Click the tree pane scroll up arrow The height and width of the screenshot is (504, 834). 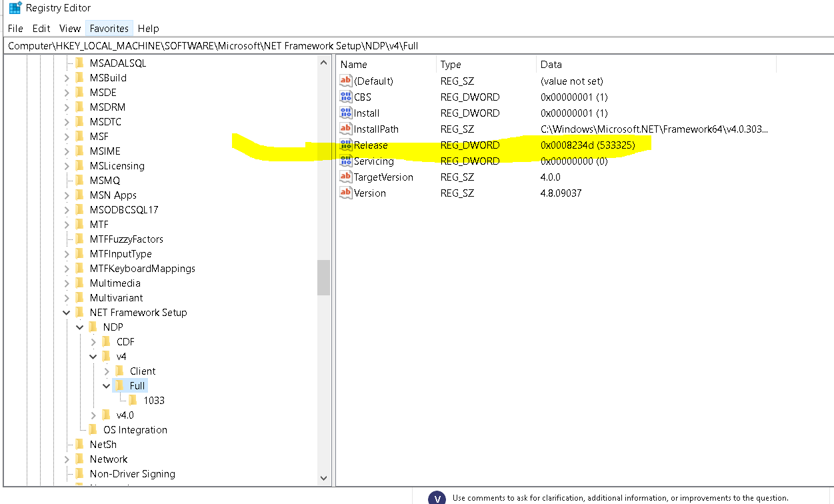tap(324, 63)
